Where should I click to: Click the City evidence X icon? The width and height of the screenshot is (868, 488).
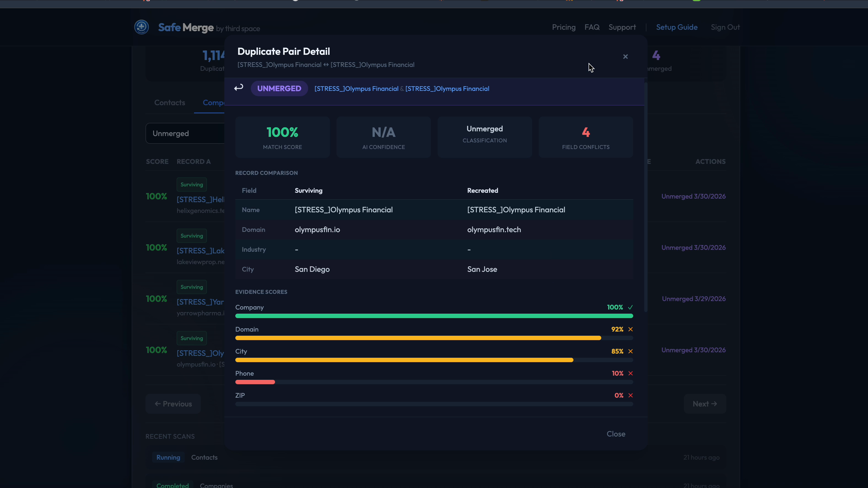click(x=630, y=351)
